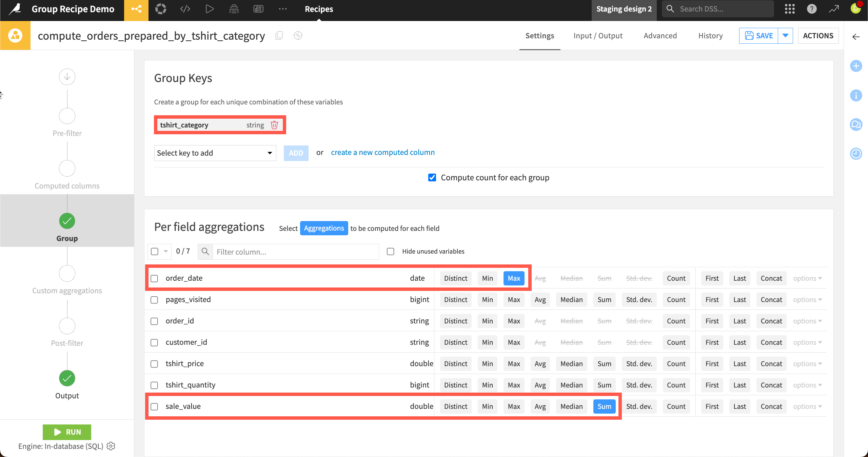868x457 pixels.
Task: Toggle Avg aggregation for tshirt_price
Action: 540,364
